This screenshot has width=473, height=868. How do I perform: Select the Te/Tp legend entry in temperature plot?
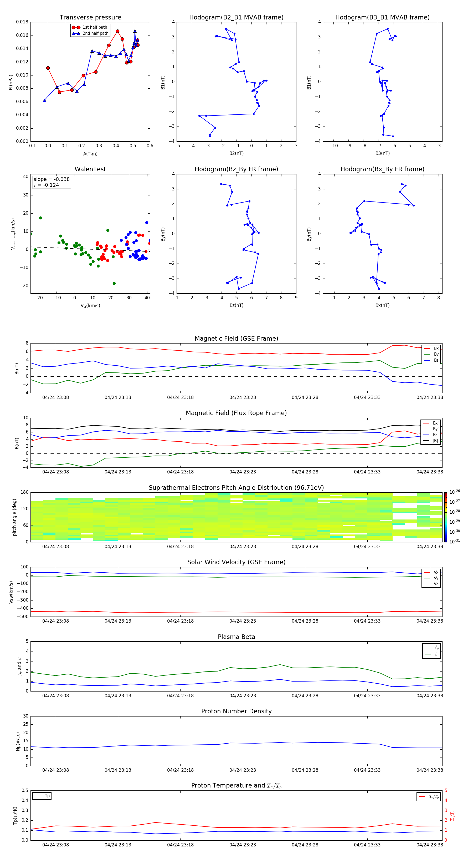pyautogui.click(x=429, y=796)
